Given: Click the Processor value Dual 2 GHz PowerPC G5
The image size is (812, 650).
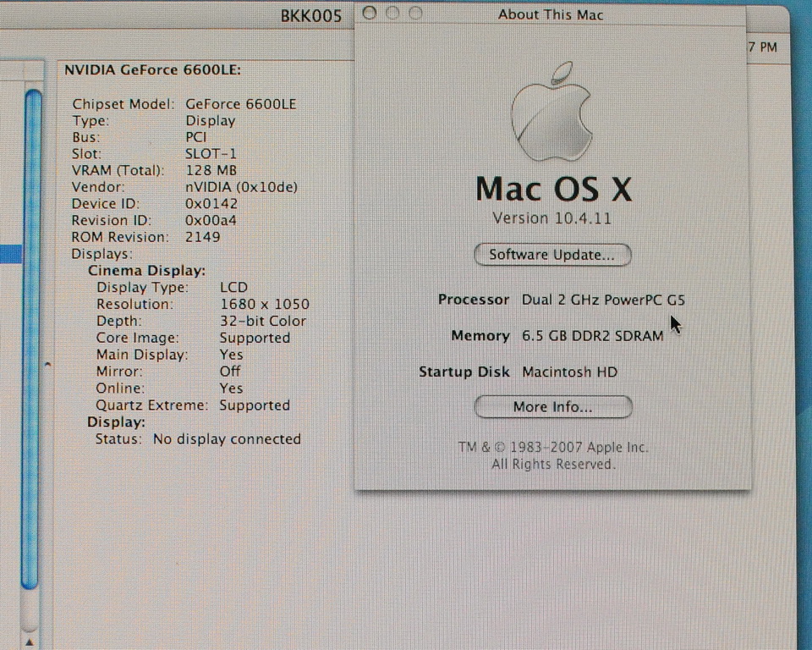Looking at the screenshot, I should pos(603,300).
